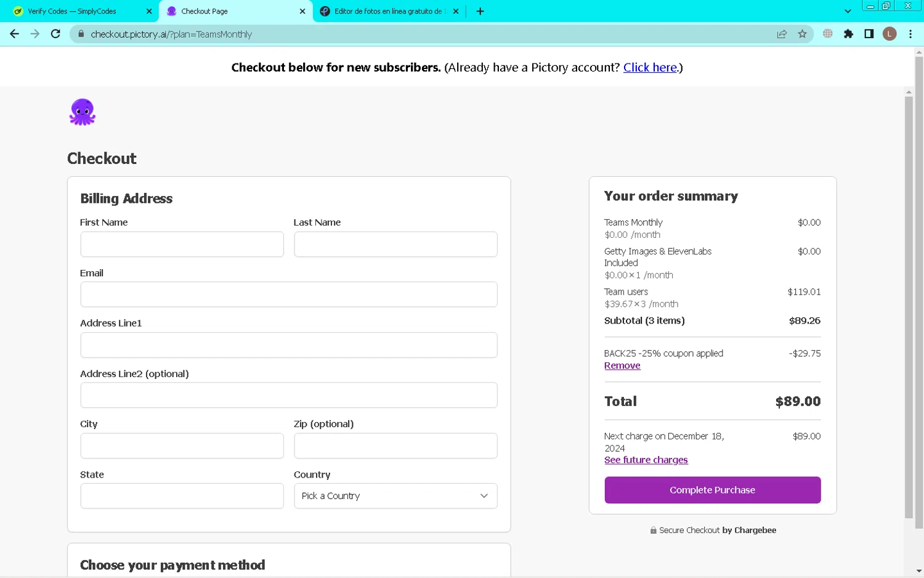Viewport: 924px width, 578px height.
Task: Click the browser address bar URL
Action: tap(171, 34)
